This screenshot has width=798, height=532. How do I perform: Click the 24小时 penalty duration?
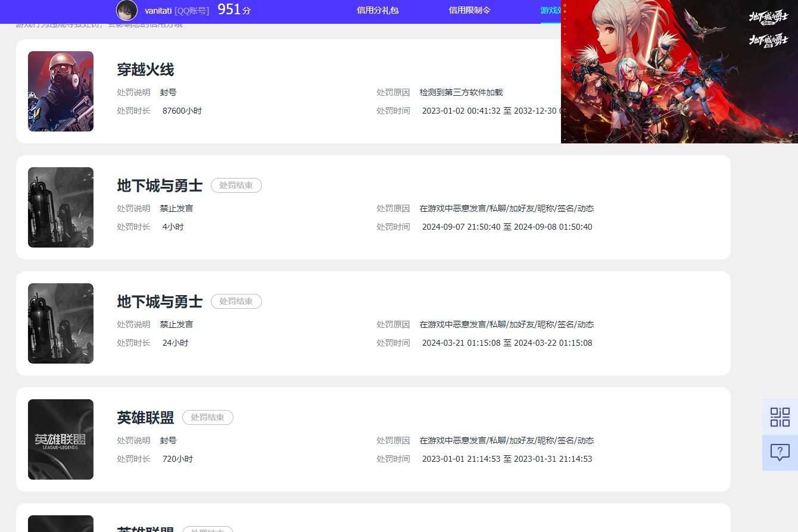176,343
